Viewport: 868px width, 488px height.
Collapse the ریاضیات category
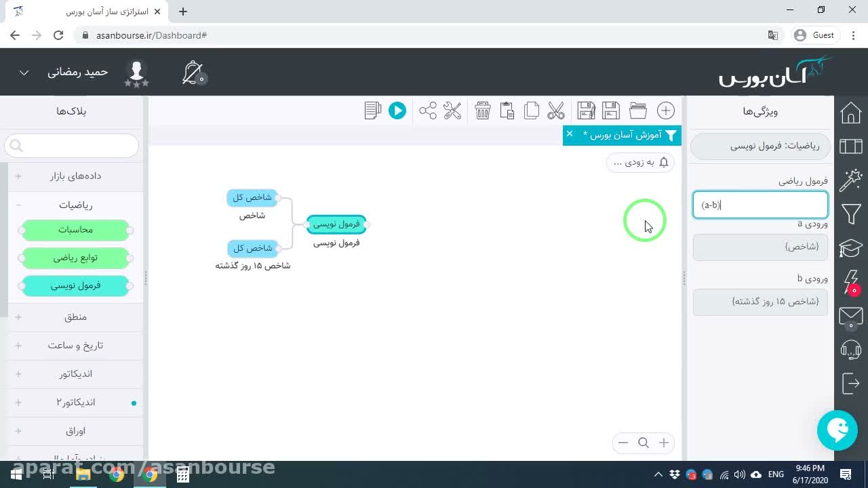click(x=18, y=205)
